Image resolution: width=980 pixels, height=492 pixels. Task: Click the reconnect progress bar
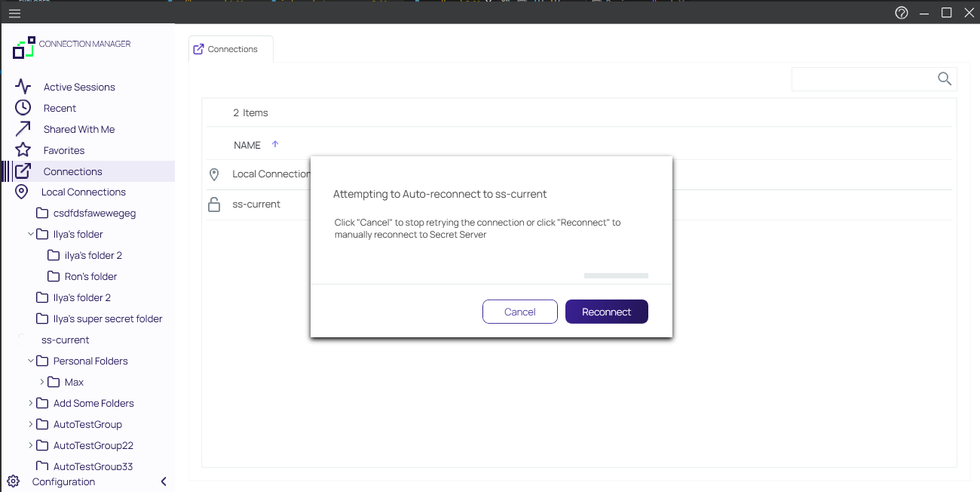point(616,275)
